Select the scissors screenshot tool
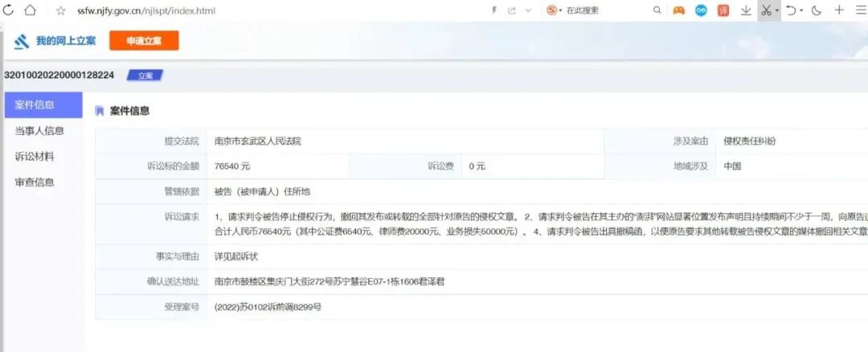The width and height of the screenshot is (868, 352). [x=766, y=10]
